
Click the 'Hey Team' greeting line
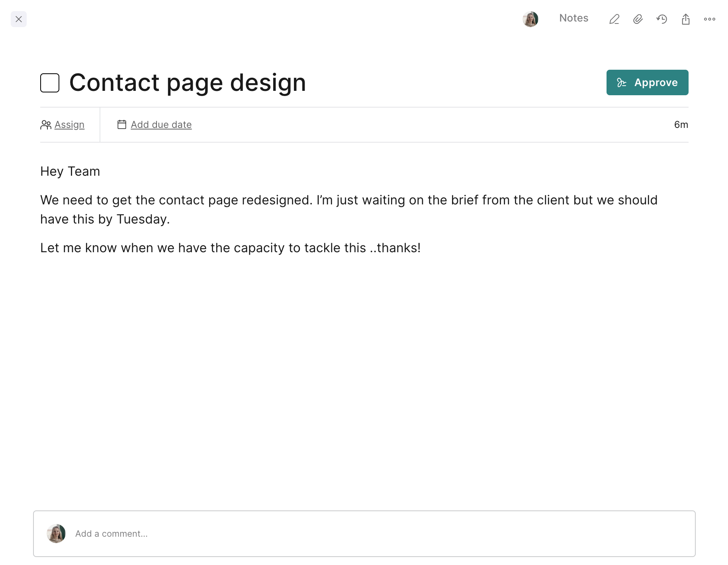70,171
